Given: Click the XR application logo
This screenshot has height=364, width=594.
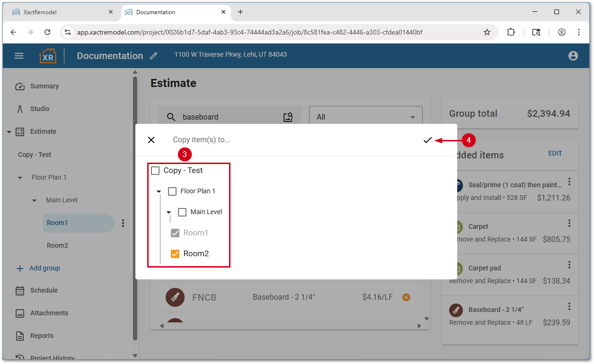Looking at the screenshot, I should click(48, 55).
